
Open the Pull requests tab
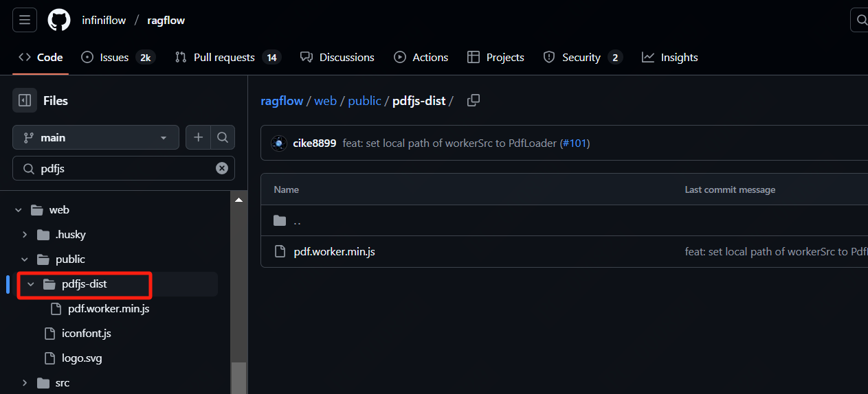click(227, 58)
